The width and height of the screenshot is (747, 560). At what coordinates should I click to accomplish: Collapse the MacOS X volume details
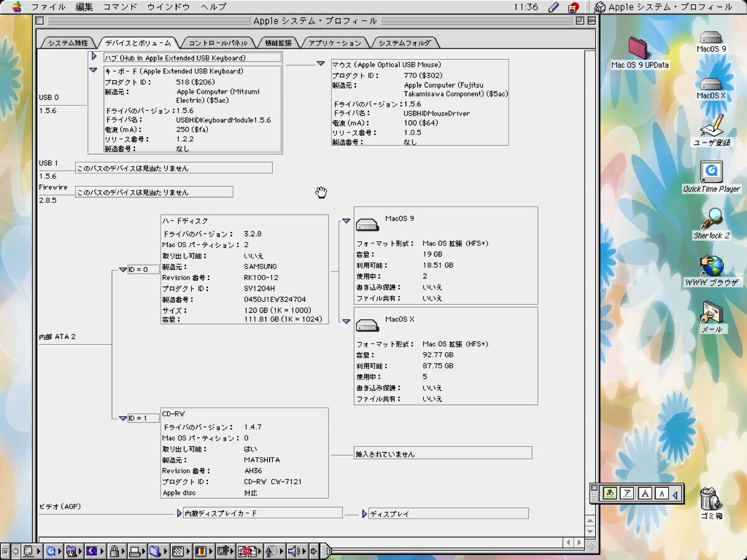(x=346, y=321)
